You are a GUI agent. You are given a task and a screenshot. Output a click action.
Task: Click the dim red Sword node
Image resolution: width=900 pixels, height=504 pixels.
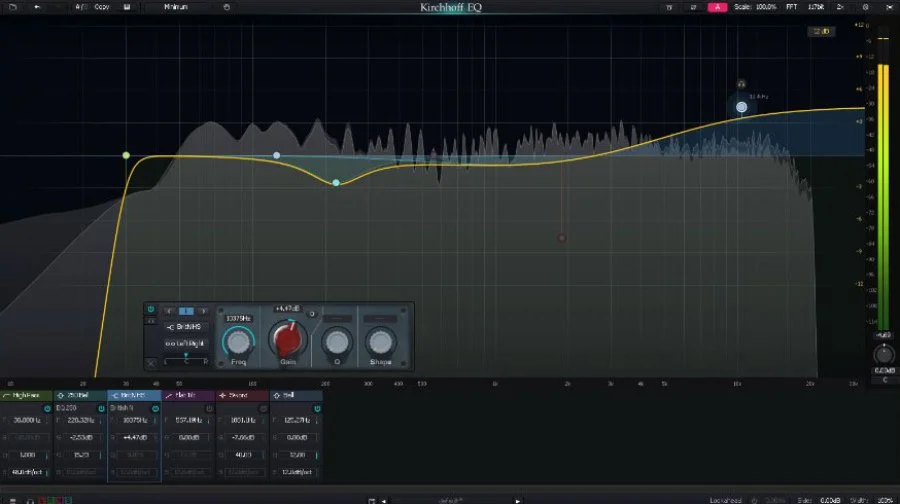tap(562, 238)
